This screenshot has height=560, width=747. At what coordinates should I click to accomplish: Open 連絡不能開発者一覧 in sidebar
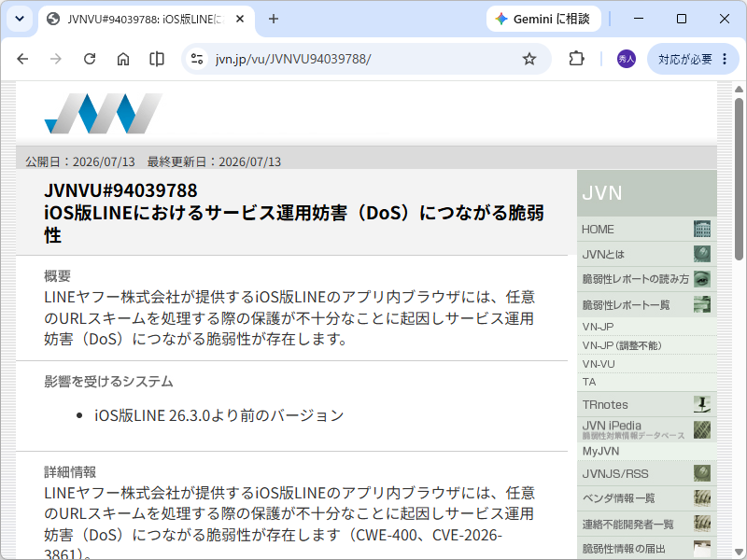[x=627, y=525]
